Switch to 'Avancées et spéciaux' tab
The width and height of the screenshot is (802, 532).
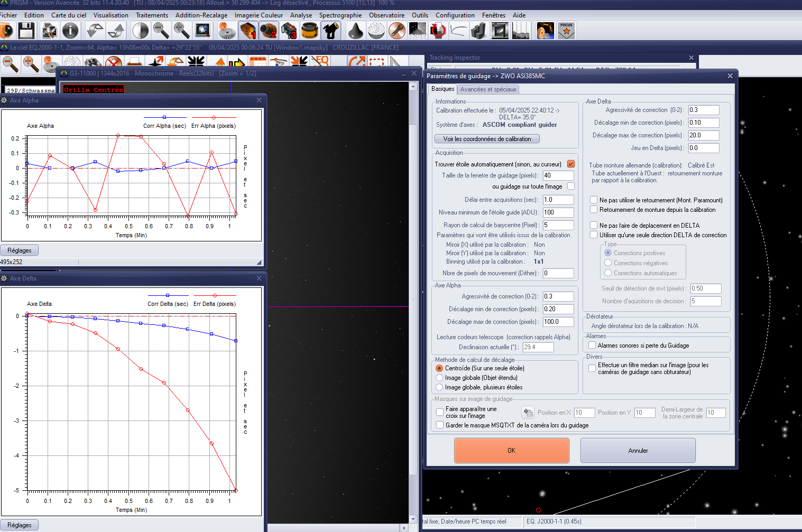point(488,89)
